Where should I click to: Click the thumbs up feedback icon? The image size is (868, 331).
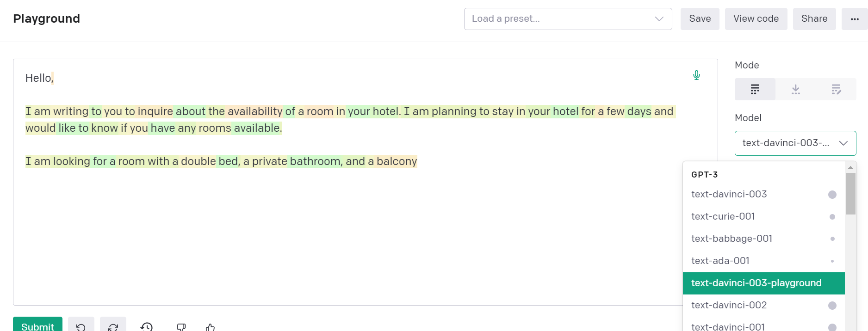[210, 327]
